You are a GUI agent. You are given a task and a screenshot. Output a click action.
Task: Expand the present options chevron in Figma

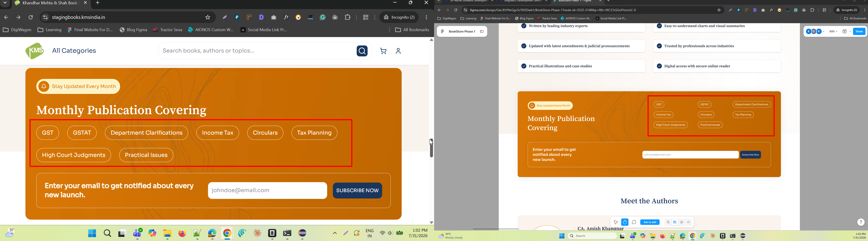click(x=850, y=31)
